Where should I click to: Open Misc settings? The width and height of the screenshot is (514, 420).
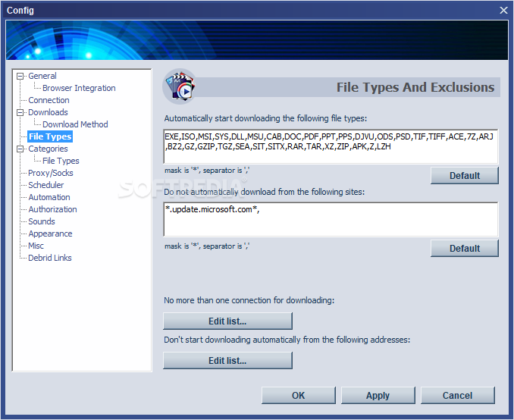click(x=36, y=246)
